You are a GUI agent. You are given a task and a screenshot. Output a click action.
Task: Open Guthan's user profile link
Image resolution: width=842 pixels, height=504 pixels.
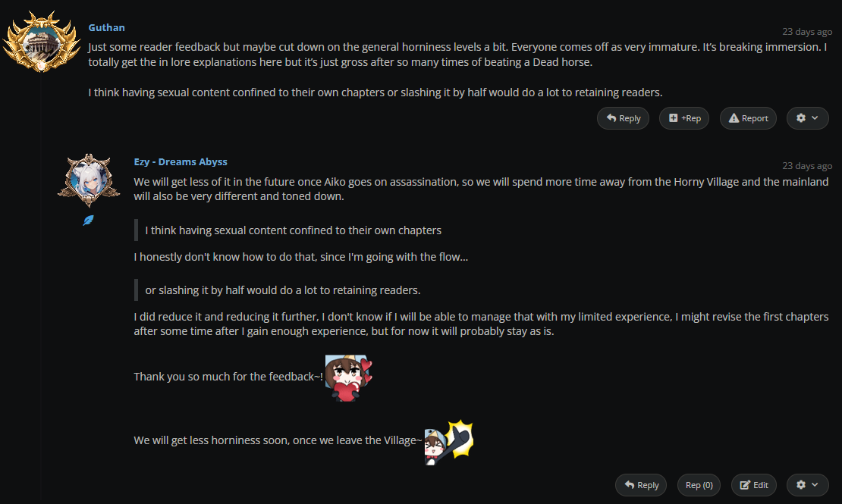click(x=106, y=27)
